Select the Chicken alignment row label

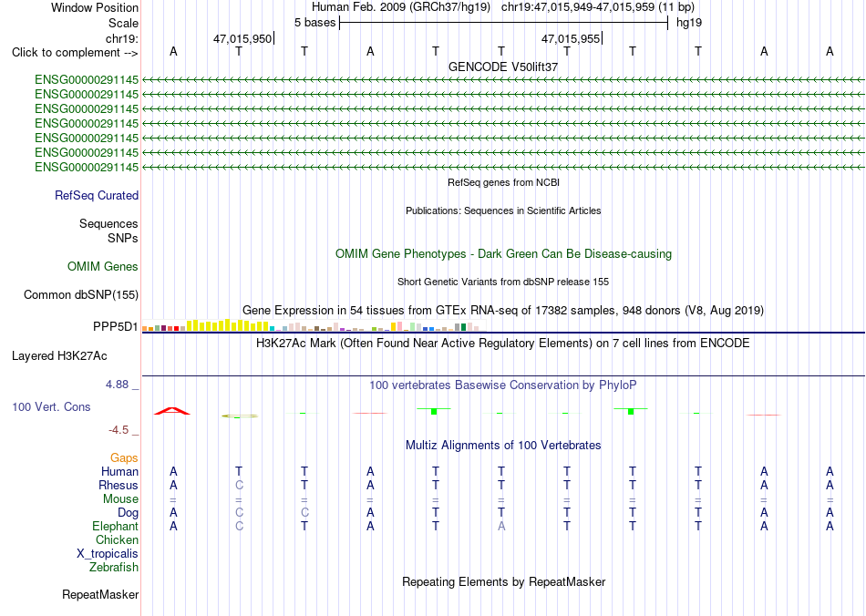(x=117, y=539)
